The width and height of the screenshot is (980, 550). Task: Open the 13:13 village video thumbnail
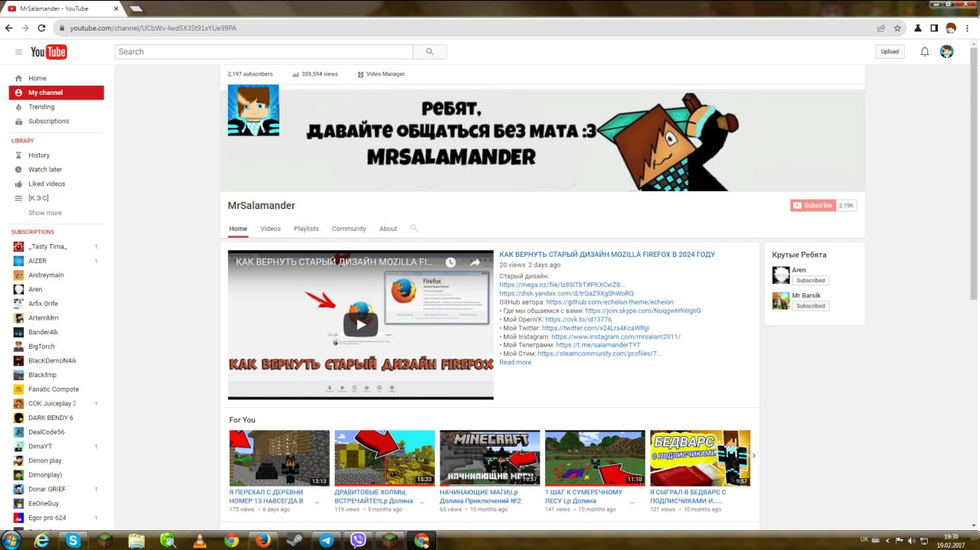click(x=279, y=458)
